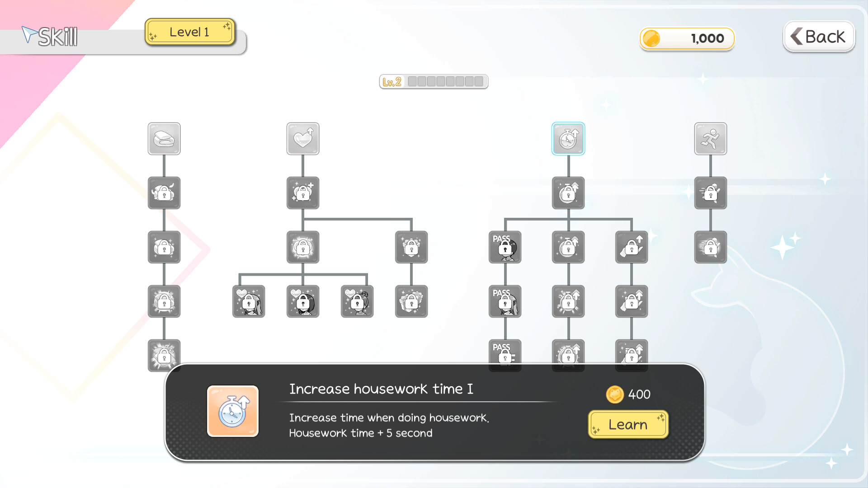Click the coin balance display area
Image resolution: width=868 pixels, height=488 pixels.
[x=688, y=38]
